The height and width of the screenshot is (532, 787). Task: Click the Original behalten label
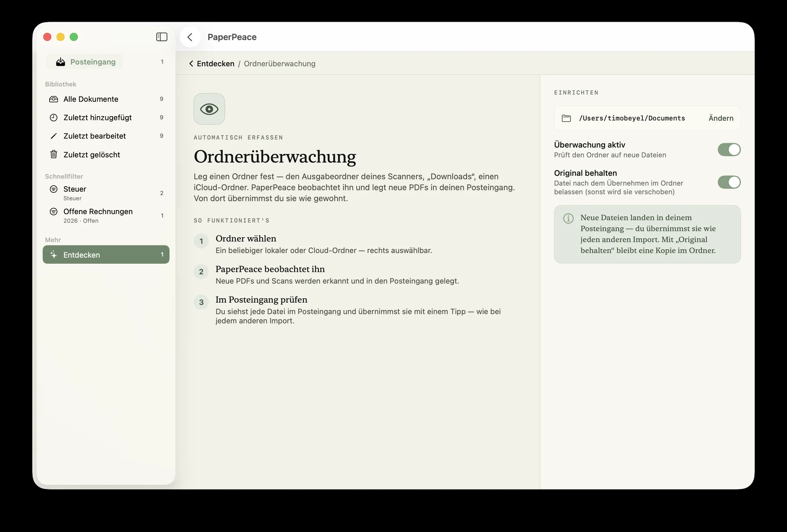pyautogui.click(x=586, y=173)
